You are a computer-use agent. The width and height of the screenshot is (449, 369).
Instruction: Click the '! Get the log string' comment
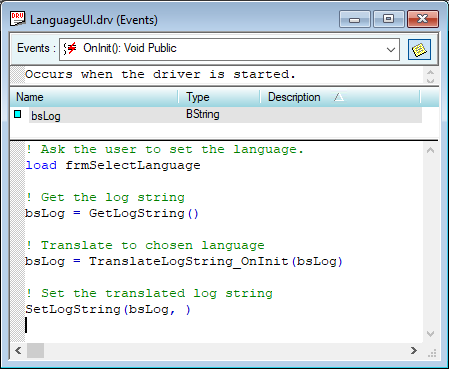point(105,197)
